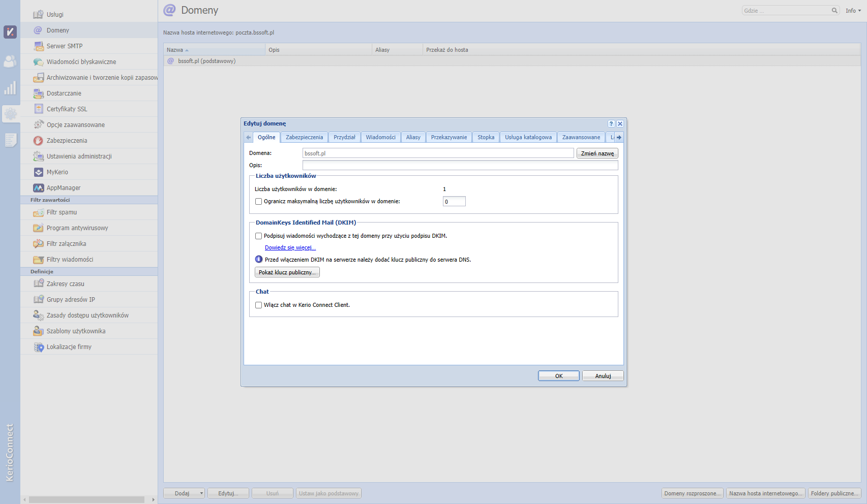Screen dimensions: 867x504
Task: Open the Przekazywanie tab
Action: click(449, 137)
